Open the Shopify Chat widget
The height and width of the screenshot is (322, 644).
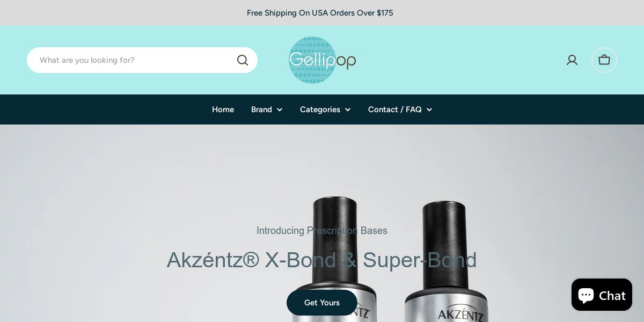point(602,295)
